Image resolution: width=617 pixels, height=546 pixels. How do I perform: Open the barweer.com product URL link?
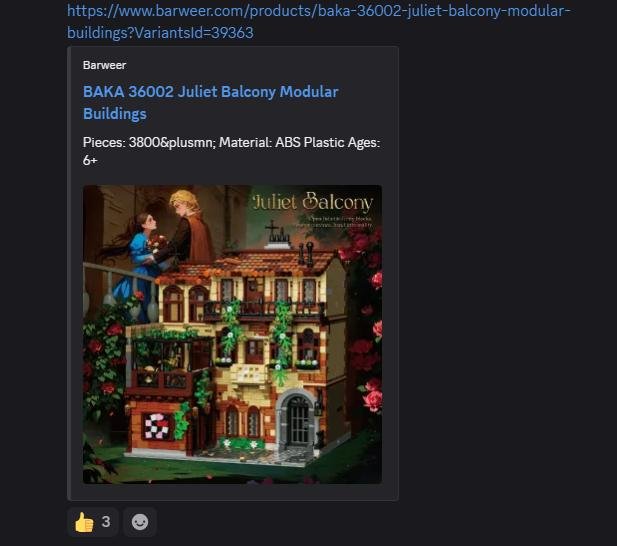pyautogui.click(x=318, y=22)
